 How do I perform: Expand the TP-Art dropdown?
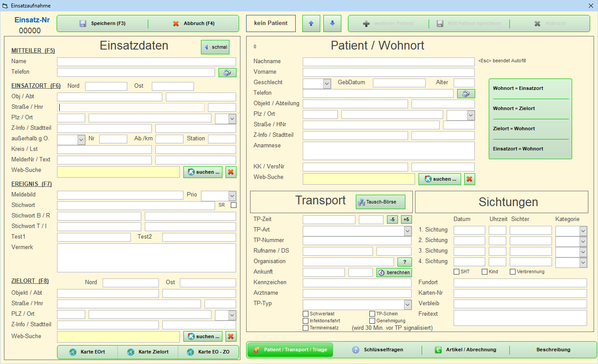pyautogui.click(x=408, y=231)
